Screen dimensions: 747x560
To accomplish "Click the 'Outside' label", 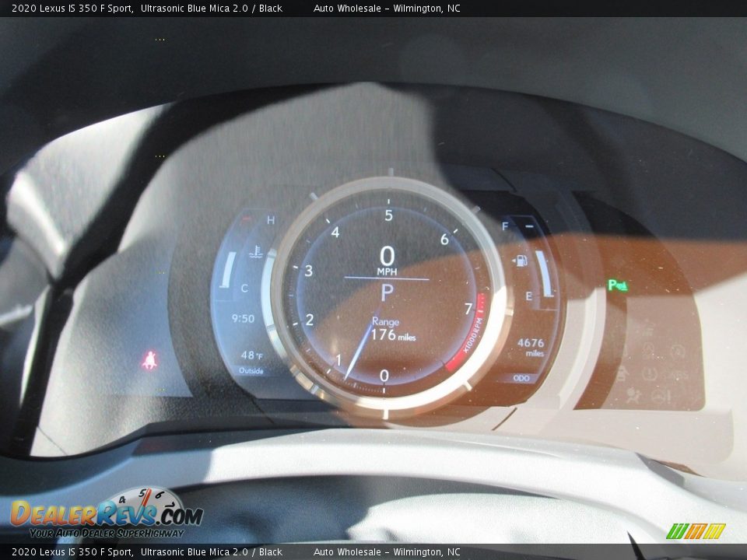I will [251, 370].
